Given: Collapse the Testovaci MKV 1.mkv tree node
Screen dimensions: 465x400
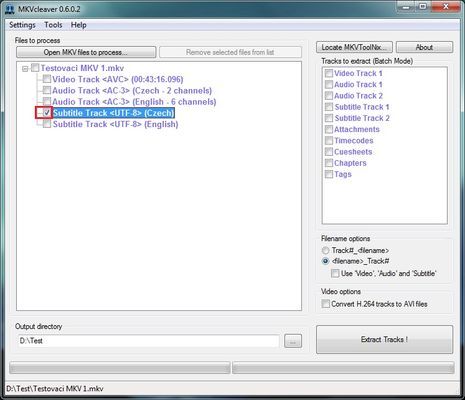Looking at the screenshot, I should coord(25,69).
